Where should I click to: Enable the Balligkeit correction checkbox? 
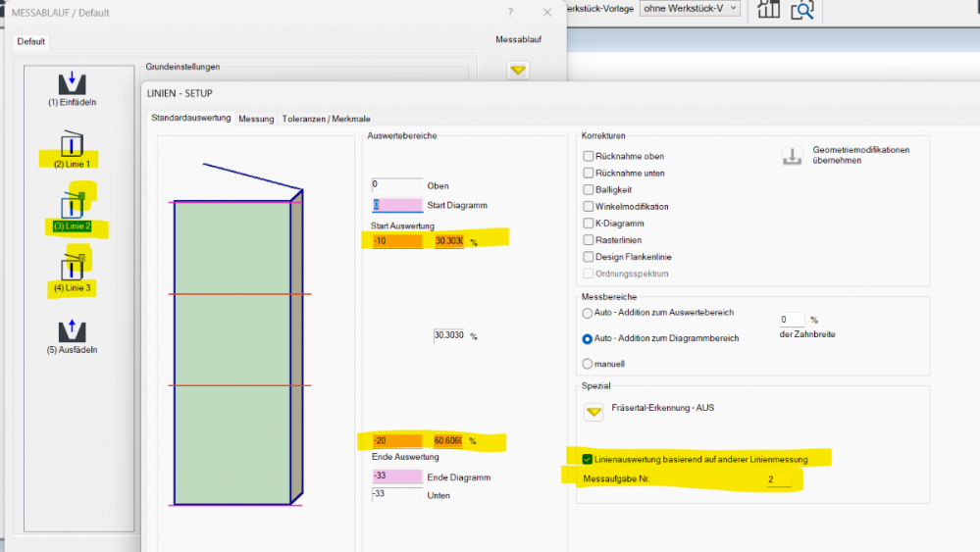point(589,189)
